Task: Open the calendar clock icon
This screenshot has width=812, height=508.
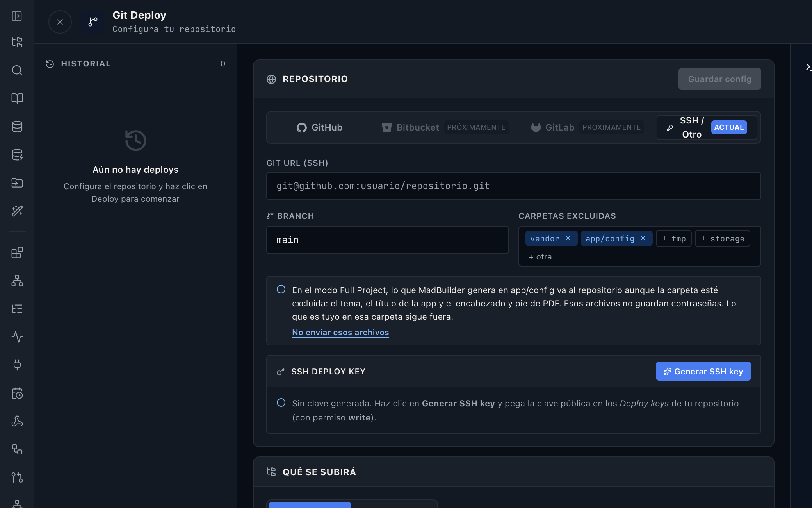Action: pyautogui.click(x=17, y=393)
